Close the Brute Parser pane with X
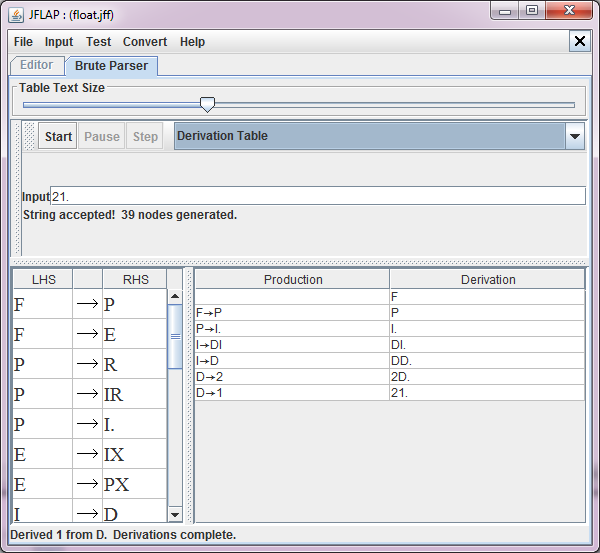 pyautogui.click(x=580, y=41)
